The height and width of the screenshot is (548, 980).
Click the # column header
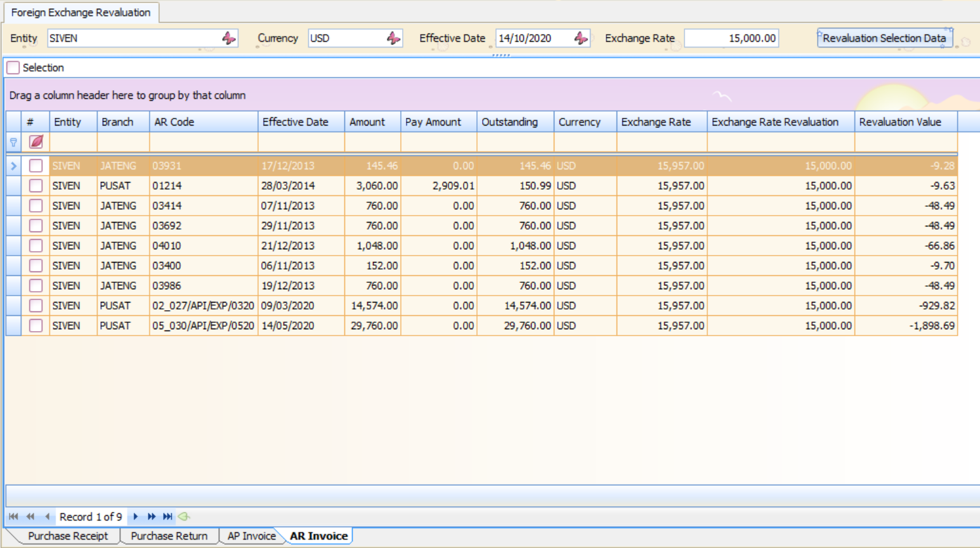pyautogui.click(x=36, y=122)
